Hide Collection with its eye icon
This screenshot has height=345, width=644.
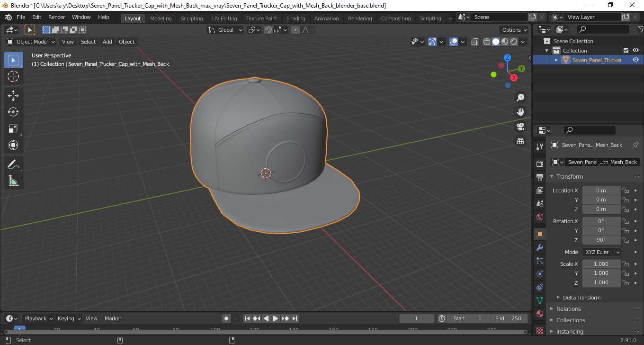(635, 50)
